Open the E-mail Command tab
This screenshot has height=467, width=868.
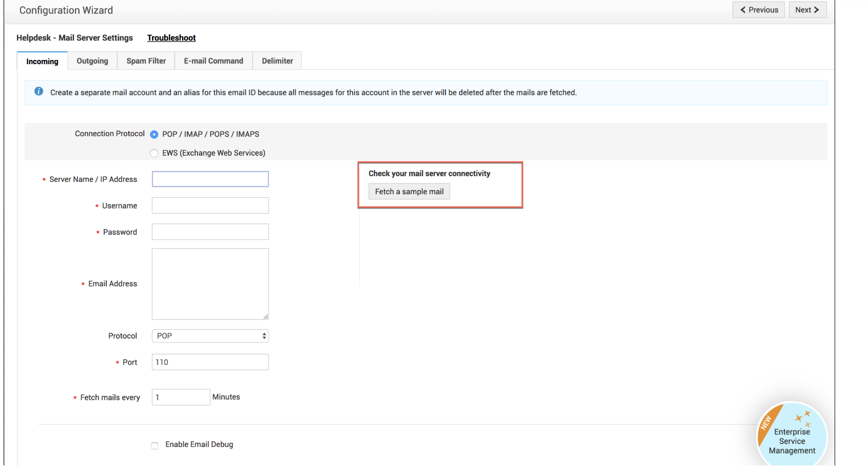tap(214, 61)
